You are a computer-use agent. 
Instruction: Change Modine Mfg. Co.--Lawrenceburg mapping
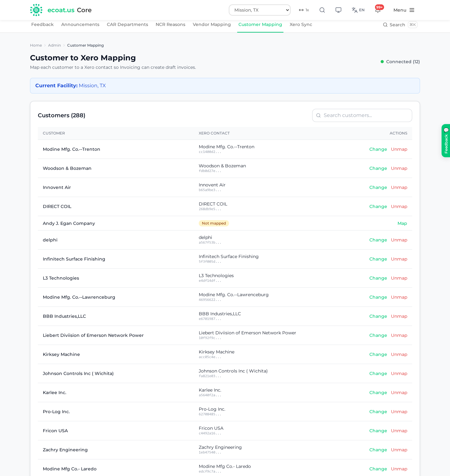coord(378,297)
